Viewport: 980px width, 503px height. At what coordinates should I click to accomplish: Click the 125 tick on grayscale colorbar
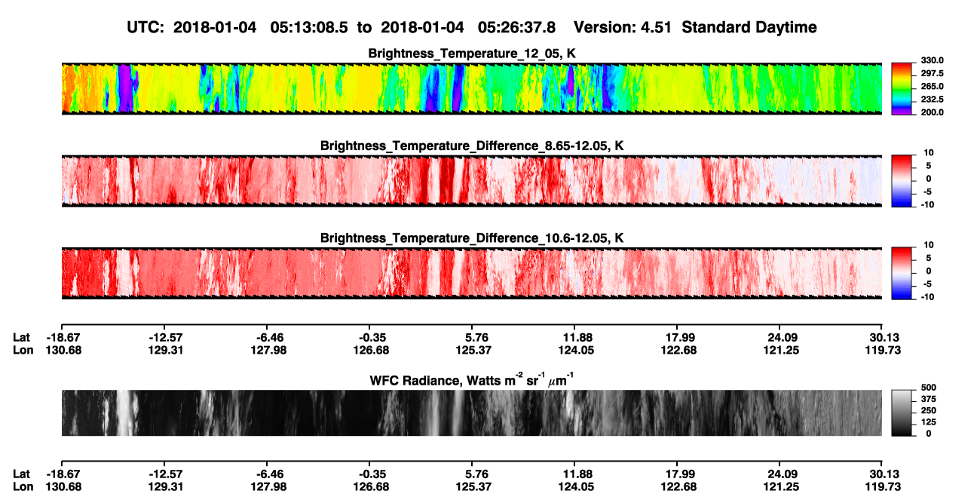pyautogui.click(x=929, y=424)
